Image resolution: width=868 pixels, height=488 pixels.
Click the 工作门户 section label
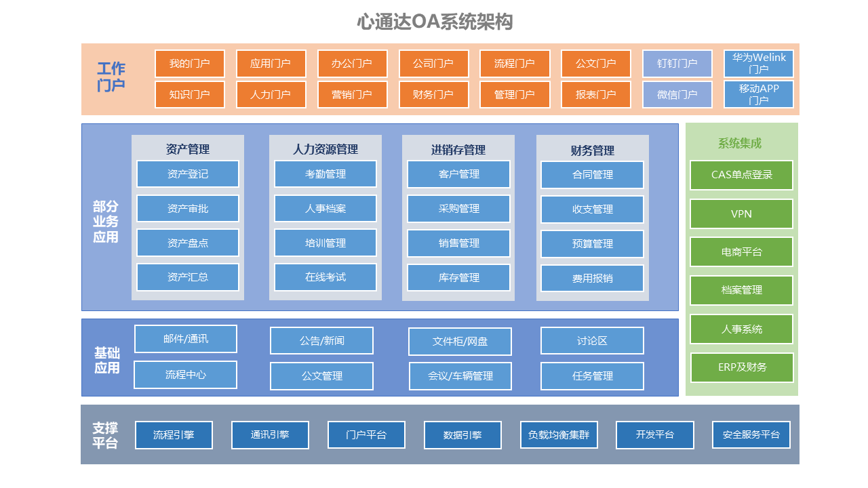pos(111,77)
